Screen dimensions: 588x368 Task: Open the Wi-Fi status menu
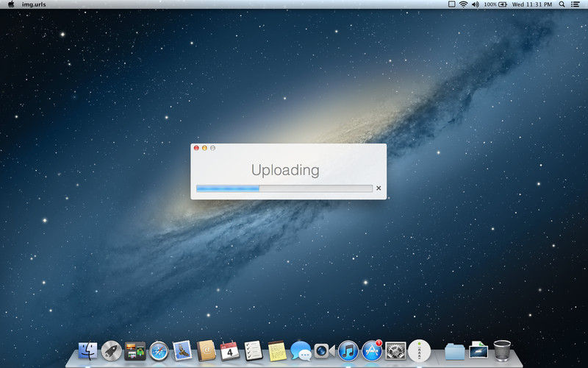[464, 4]
